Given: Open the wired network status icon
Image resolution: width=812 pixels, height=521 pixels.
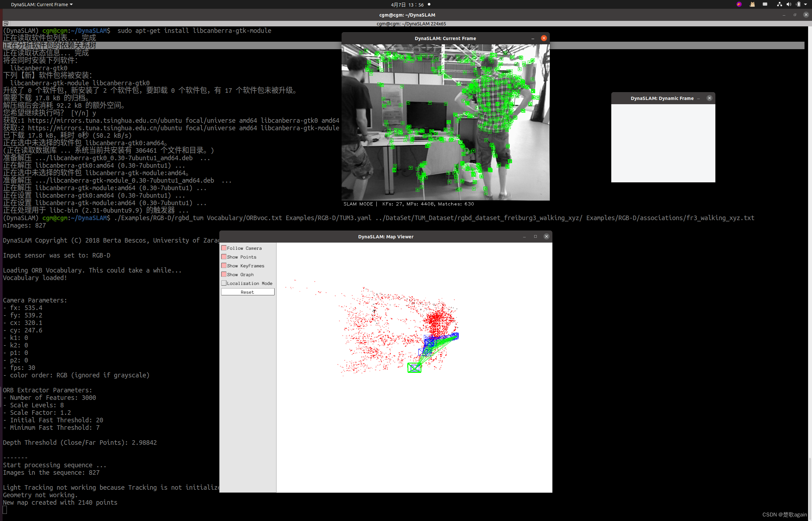Looking at the screenshot, I should [x=779, y=5].
